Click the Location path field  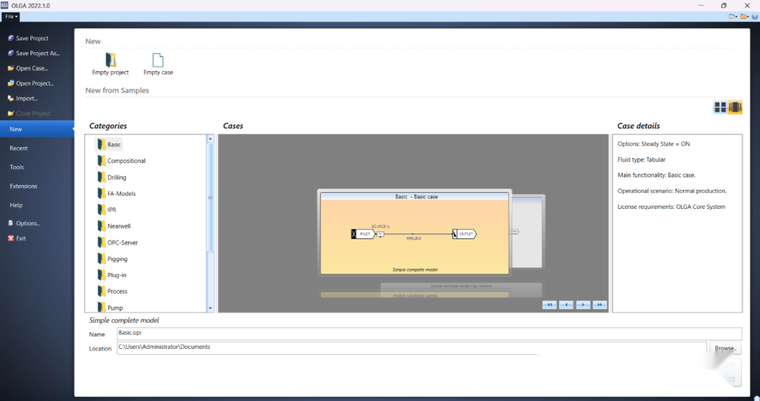(x=412, y=348)
